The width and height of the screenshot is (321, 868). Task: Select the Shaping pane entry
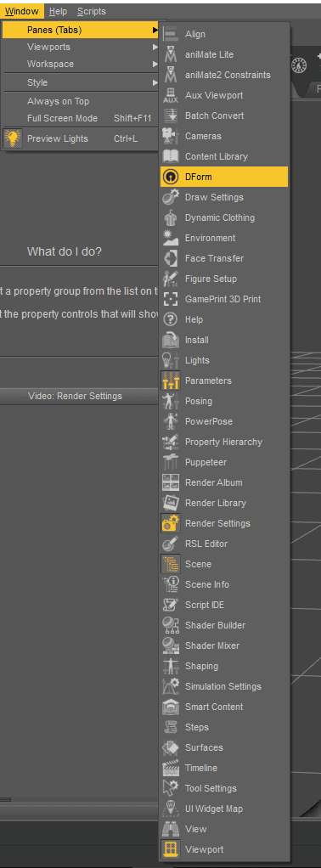[224, 666]
